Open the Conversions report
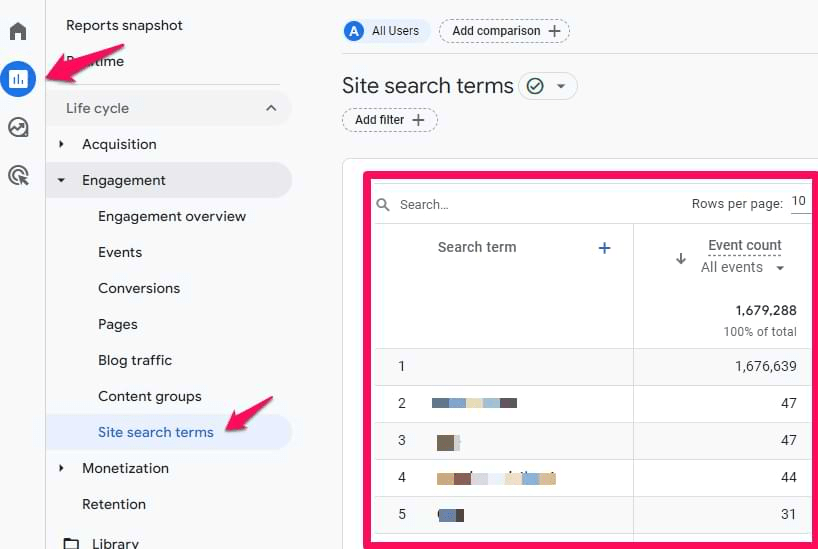Viewport: 818px width, 549px height. (x=139, y=288)
